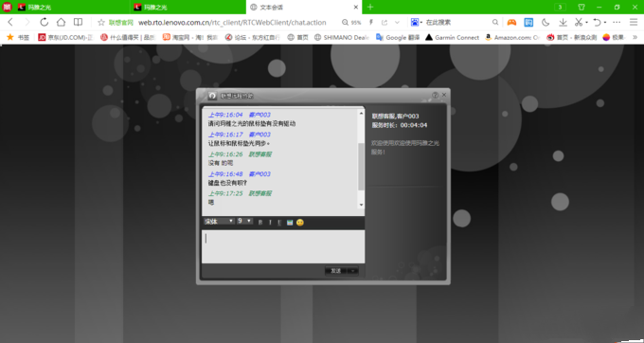Expand the send options arrow
Image resolution: width=644 pixels, height=343 pixels.
pyautogui.click(x=353, y=271)
